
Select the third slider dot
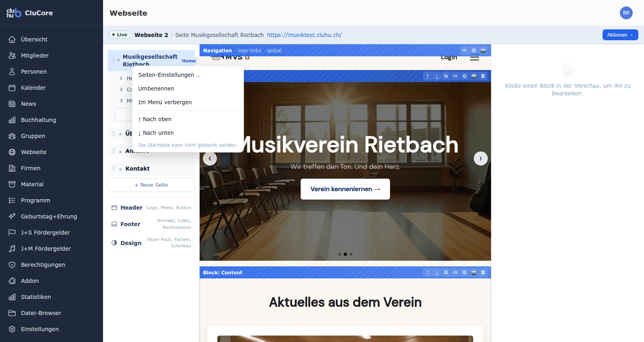click(351, 254)
